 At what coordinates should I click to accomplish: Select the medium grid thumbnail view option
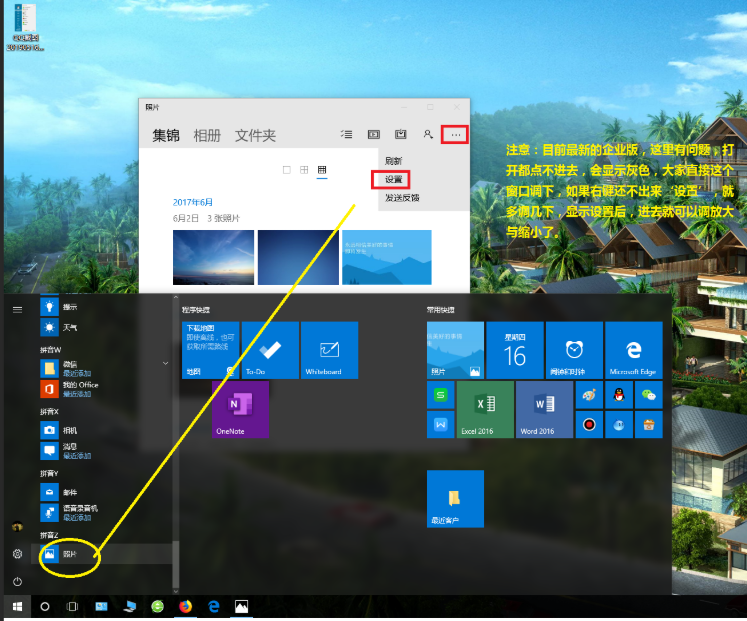pos(304,170)
